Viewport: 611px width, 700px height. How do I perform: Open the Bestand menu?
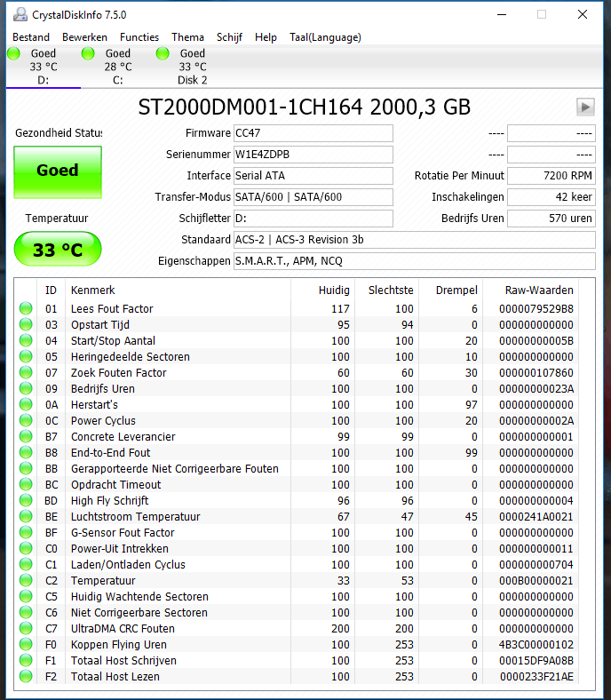[x=31, y=37]
